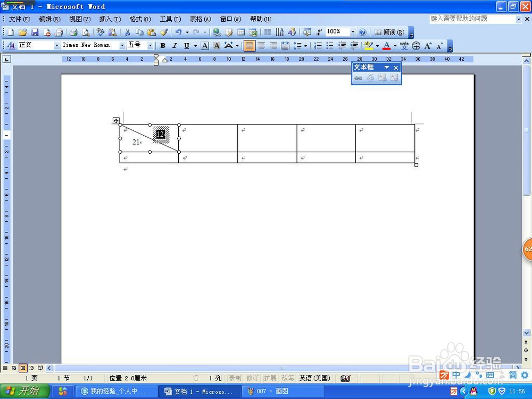
Task: Open Microsoft Word Help icon
Action: click(x=363, y=32)
